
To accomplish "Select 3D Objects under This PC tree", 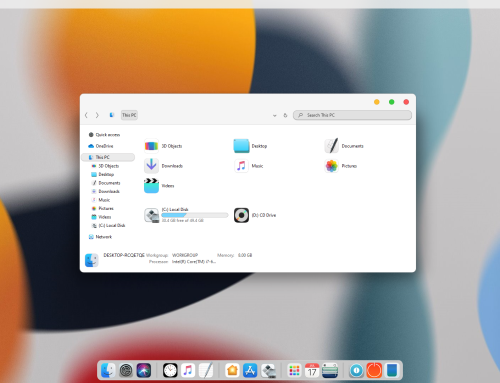I will point(105,166).
